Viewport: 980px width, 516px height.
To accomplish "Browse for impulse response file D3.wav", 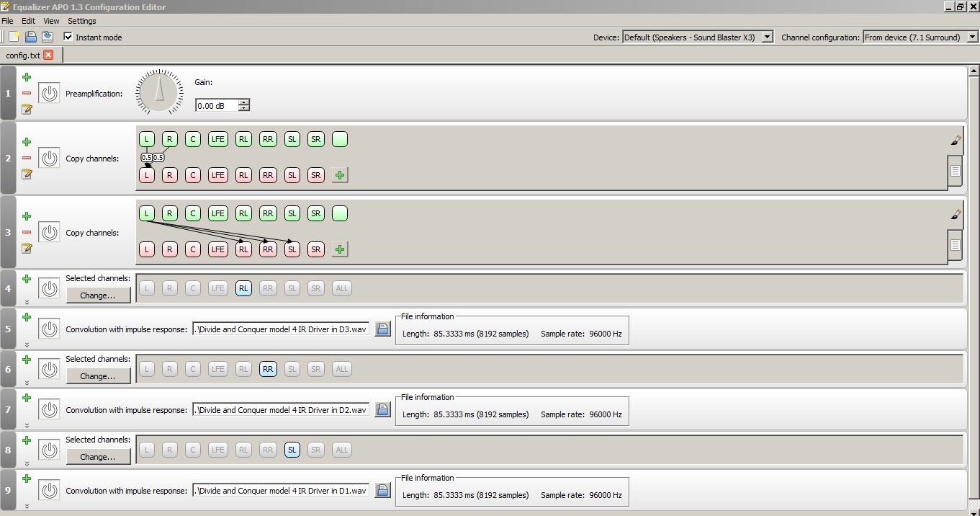I will click(x=382, y=329).
